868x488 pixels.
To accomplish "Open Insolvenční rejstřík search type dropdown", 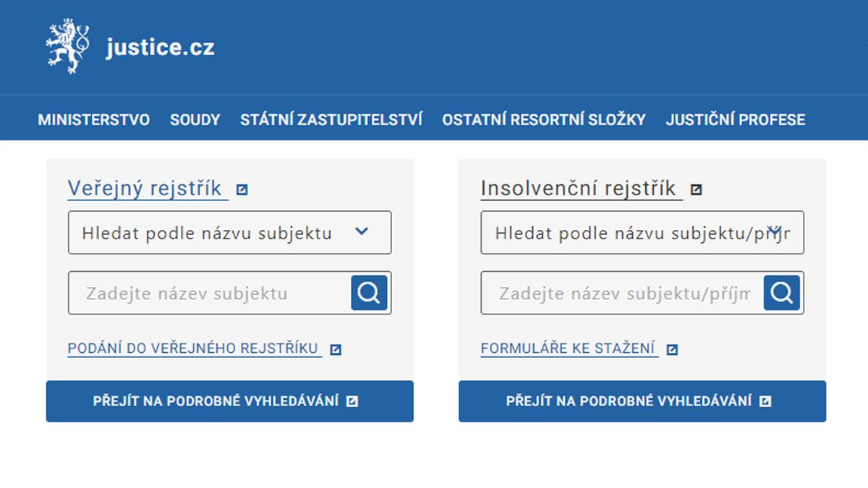I will [642, 233].
